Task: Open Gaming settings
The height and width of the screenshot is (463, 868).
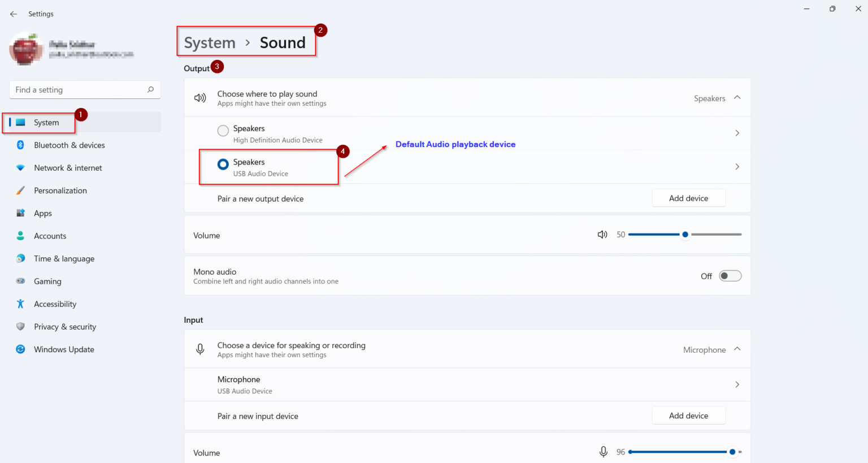Action: coord(47,281)
